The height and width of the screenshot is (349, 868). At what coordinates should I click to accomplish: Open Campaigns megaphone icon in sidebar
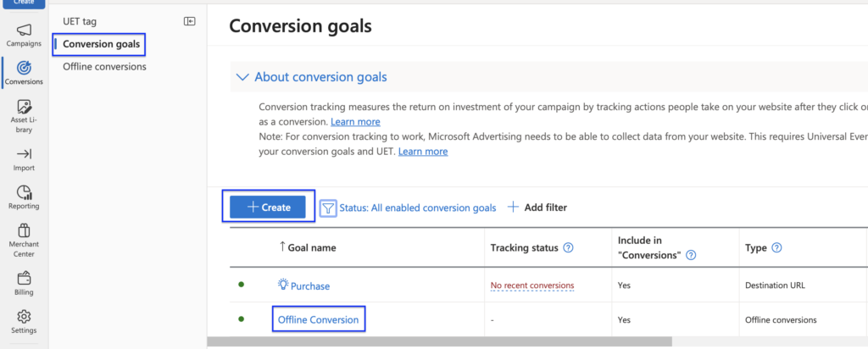pos(24,30)
